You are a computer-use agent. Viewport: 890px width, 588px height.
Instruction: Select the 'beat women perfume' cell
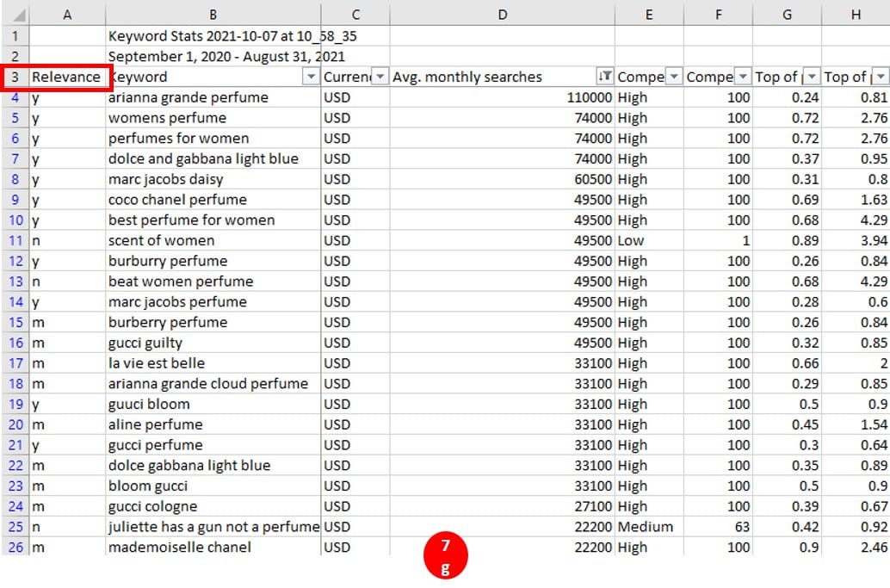coord(213,282)
